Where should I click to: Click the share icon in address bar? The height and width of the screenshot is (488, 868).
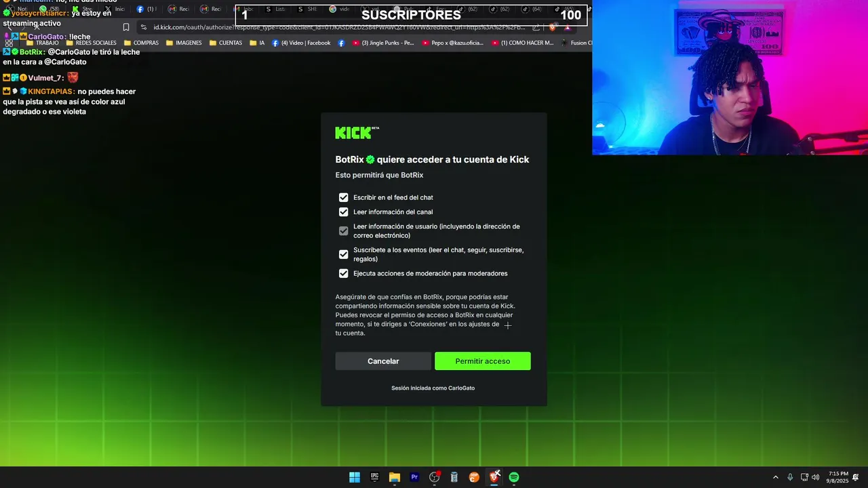pyautogui.click(x=536, y=27)
